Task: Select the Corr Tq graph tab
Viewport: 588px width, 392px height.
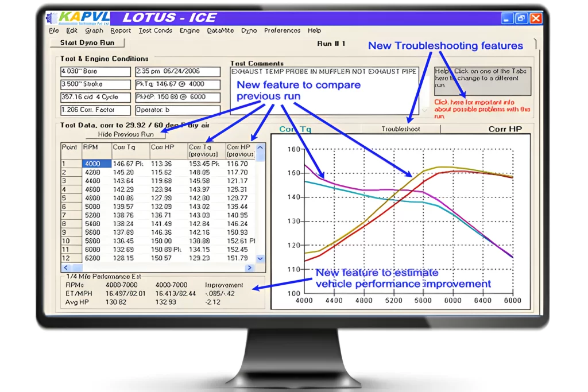Action: pos(295,129)
